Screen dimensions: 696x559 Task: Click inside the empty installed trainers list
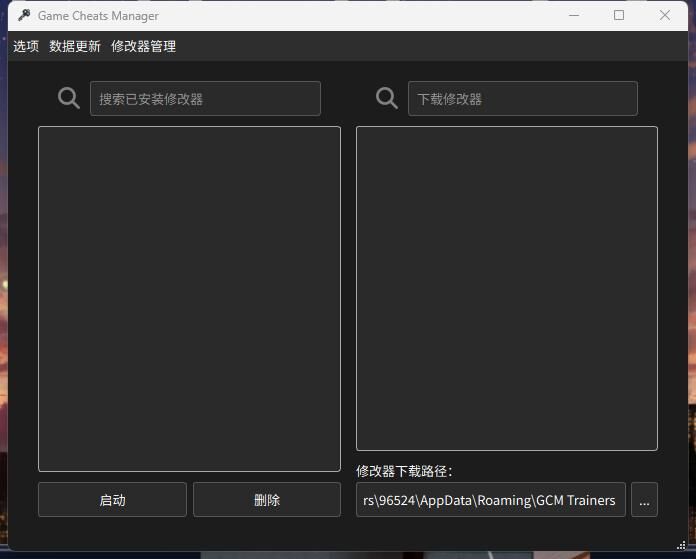click(x=189, y=298)
